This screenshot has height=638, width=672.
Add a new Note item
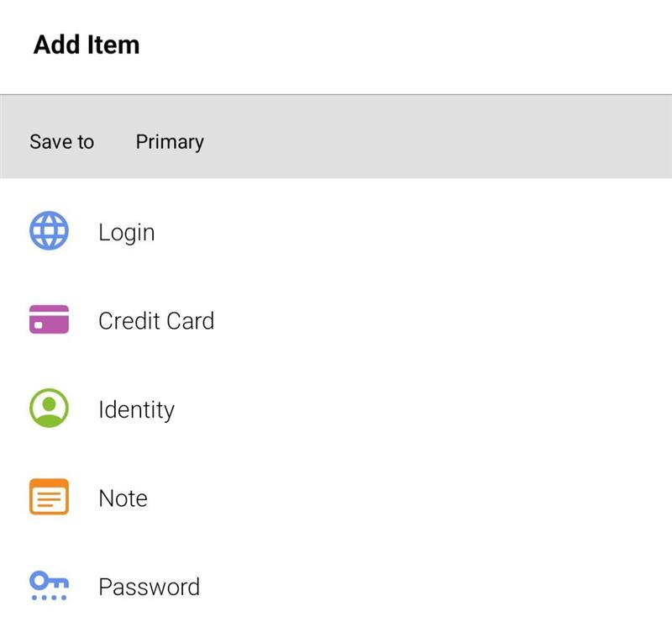click(x=123, y=498)
